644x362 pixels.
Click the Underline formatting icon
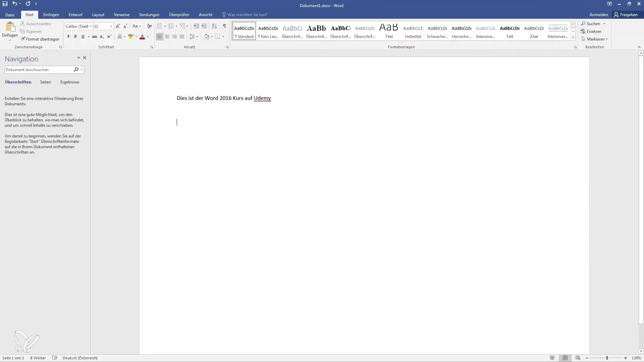83,36
